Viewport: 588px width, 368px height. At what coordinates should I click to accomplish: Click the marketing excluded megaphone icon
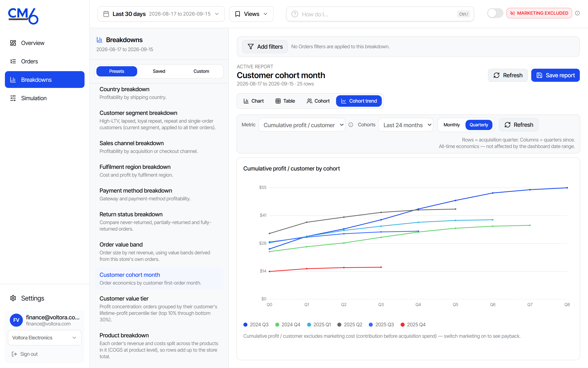pos(512,13)
